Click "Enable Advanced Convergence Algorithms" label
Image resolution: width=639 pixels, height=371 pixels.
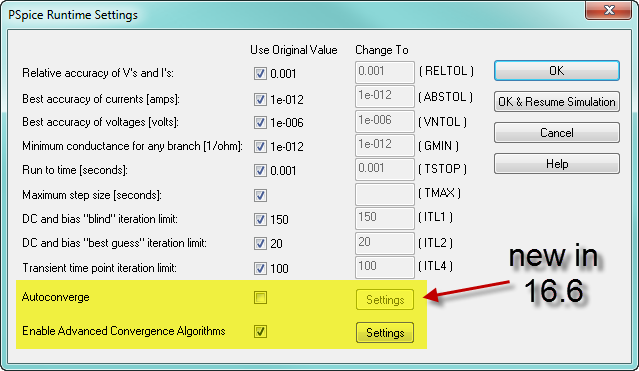pyautogui.click(x=123, y=331)
